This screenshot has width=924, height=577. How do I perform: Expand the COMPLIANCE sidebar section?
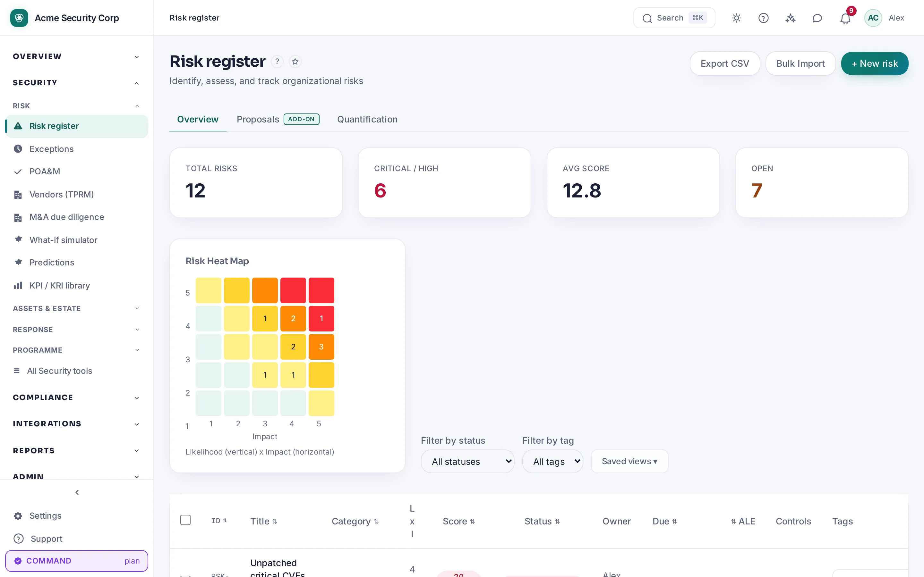[76, 397]
